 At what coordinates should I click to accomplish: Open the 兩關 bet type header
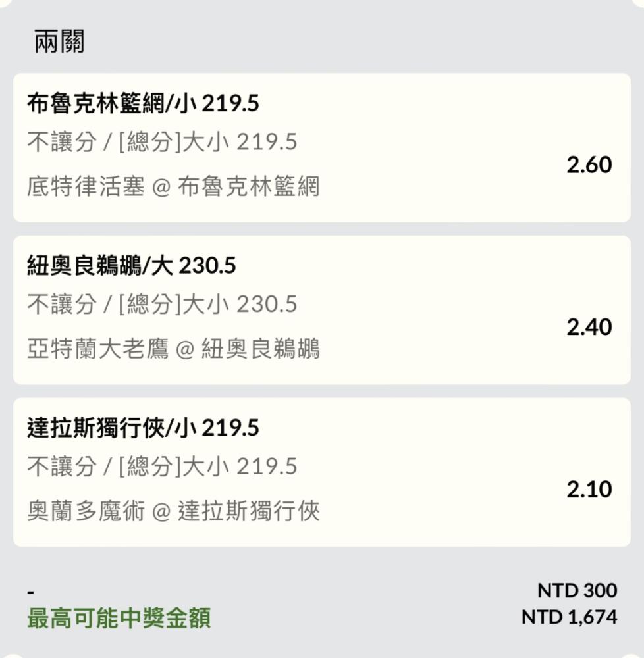59,41
